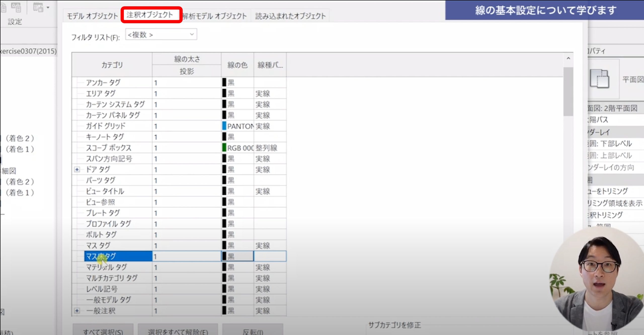Image resolution: width=644 pixels, height=335 pixels.
Task: Open the 読み込まれたオブジェクト tab
Action: click(290, 16)
